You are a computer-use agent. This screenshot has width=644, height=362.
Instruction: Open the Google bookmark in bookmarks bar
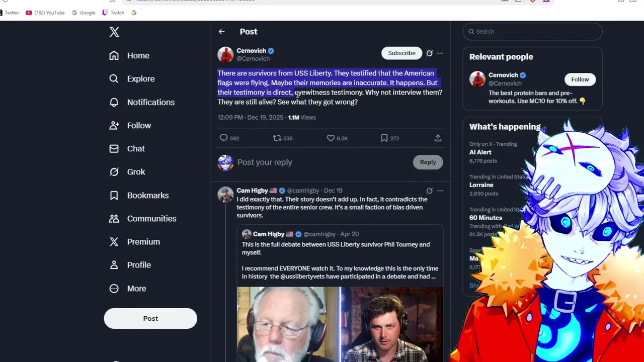84,13
